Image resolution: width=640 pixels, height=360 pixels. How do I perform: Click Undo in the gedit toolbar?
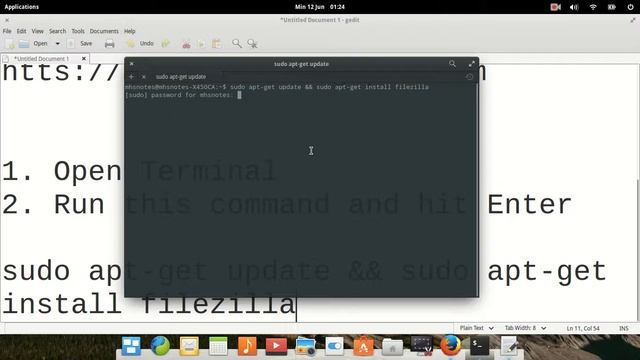pyautogui.click(x=141, y=44)
